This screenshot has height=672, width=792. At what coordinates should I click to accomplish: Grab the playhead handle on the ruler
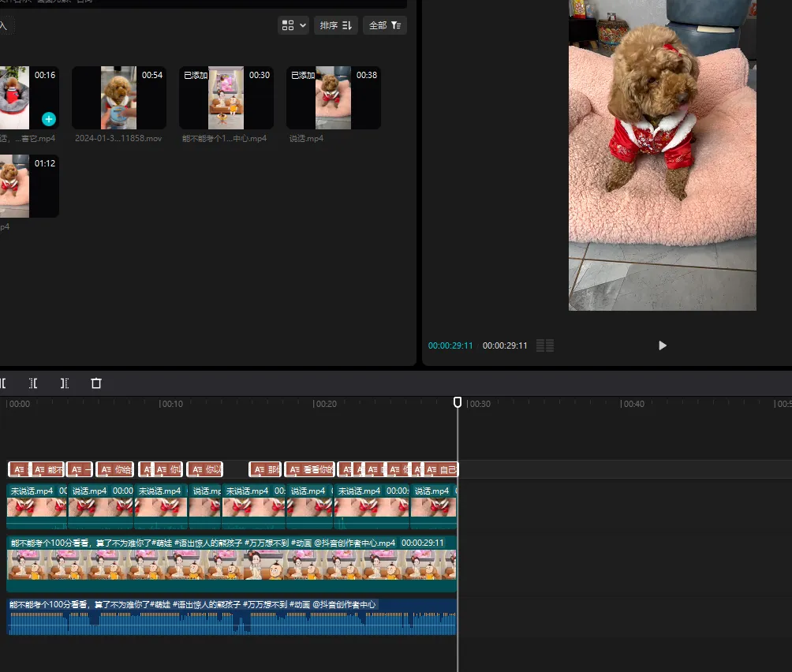tap(457, 402)
